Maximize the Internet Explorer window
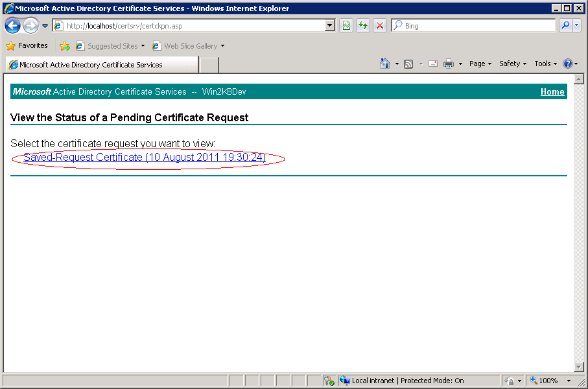This screenshot has width=588, height=389. point(567,8)
